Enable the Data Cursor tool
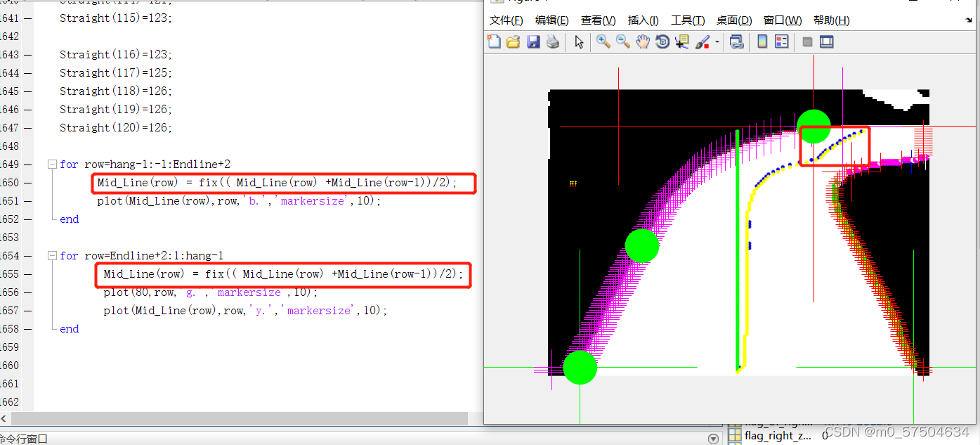 coord(682,42)
